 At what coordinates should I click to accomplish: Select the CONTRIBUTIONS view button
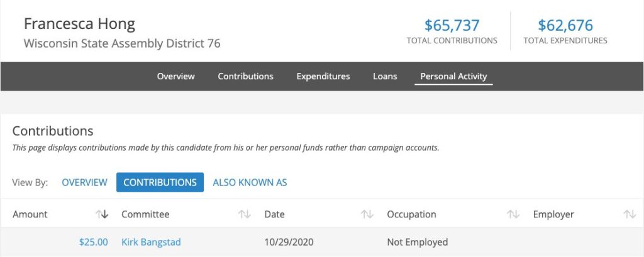tap(160, 182)
